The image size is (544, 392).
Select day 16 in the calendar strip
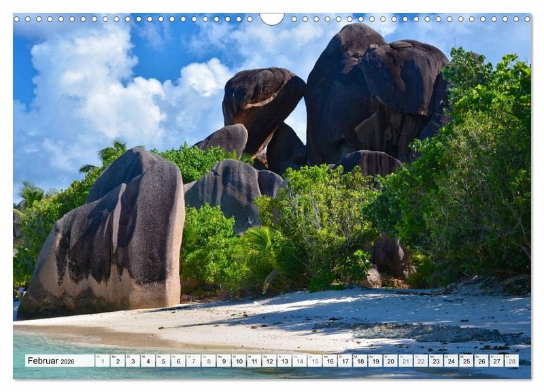click(x=330, y=361)
